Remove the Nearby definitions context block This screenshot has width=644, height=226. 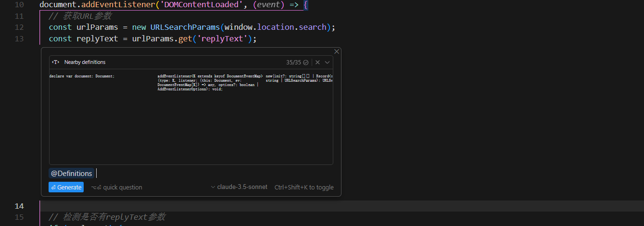[x=317, y=62]
